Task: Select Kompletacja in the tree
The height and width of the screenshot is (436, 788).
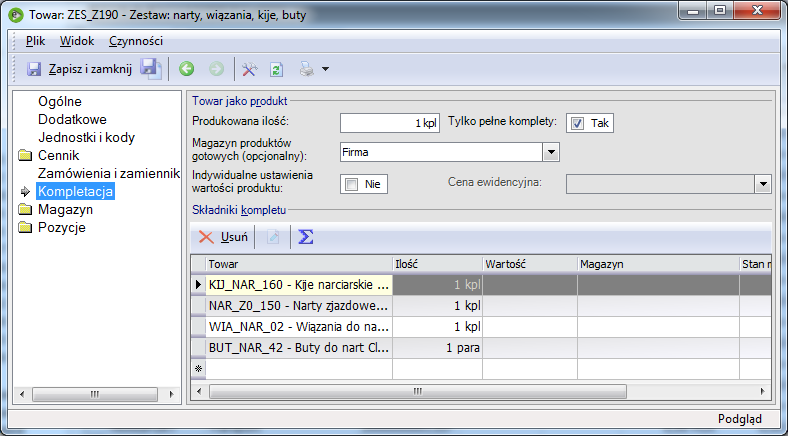Action: pyautogui.click(x=75, y=191)
